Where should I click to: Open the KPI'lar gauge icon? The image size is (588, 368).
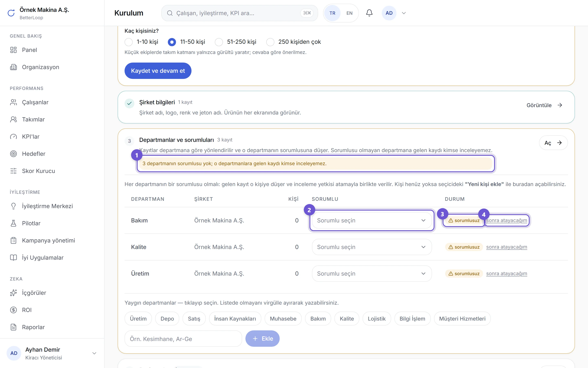point(13,137)
